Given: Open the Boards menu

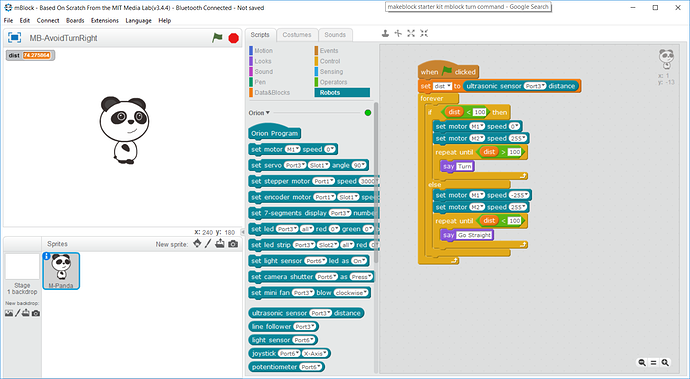Looking at the screenshot, I should 75,20.
